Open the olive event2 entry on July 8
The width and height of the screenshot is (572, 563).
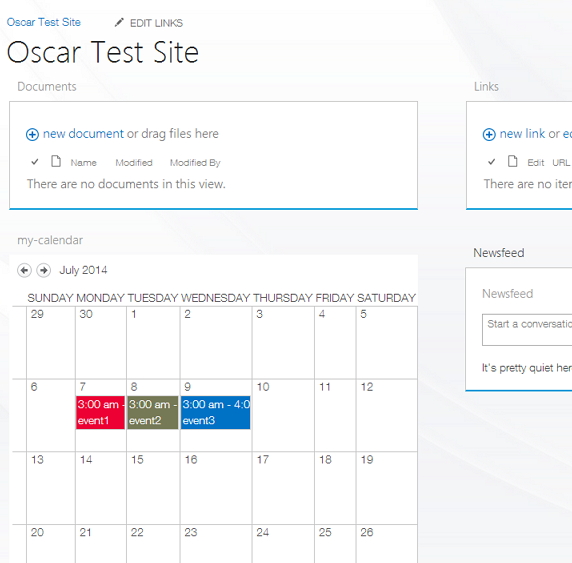point(153,412)
